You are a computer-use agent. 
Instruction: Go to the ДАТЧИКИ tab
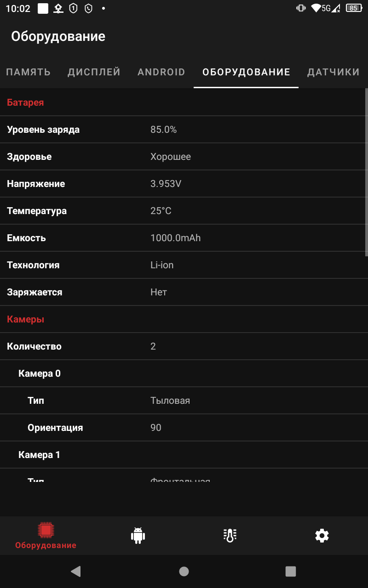[333, 72]
